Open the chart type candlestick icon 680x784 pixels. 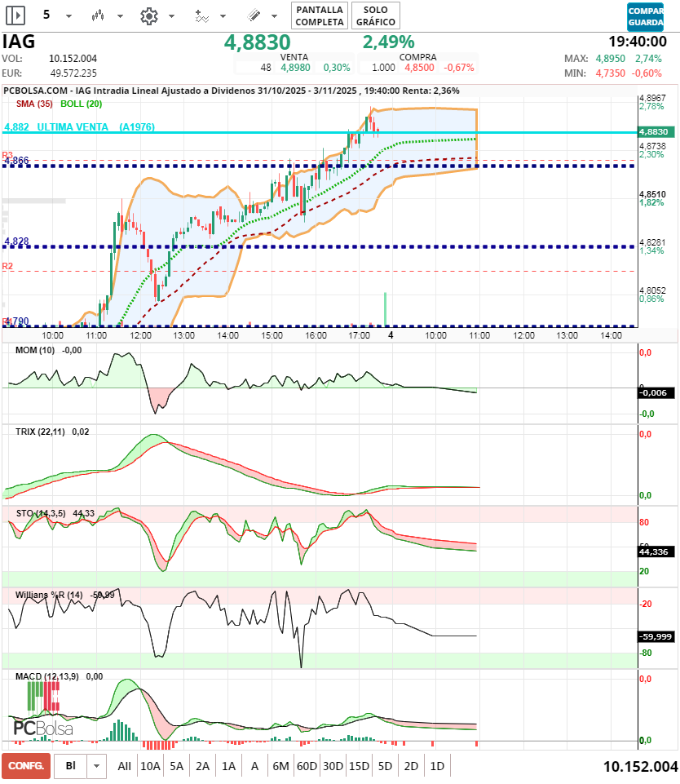point(98,16)
